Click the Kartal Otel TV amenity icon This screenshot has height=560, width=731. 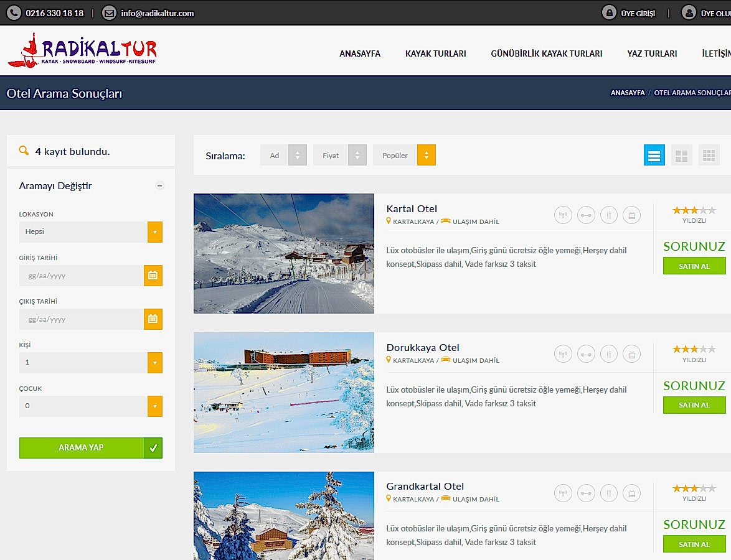(x=631, y=216)
